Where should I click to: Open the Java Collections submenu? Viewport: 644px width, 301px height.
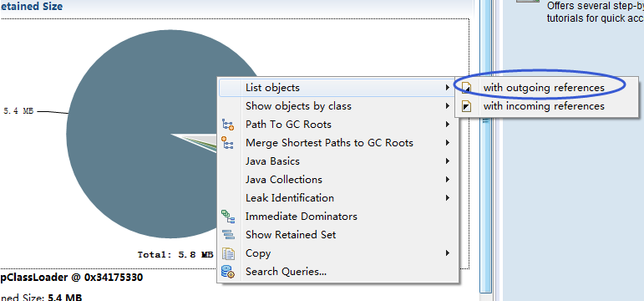coord(337,180)
